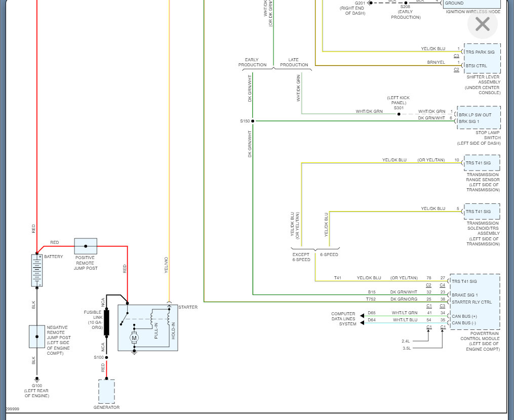The image size is (514, 420).
Task: Click the CAN BUS (-) pin label
Action: pyautogui.click(x=464, y=323)
